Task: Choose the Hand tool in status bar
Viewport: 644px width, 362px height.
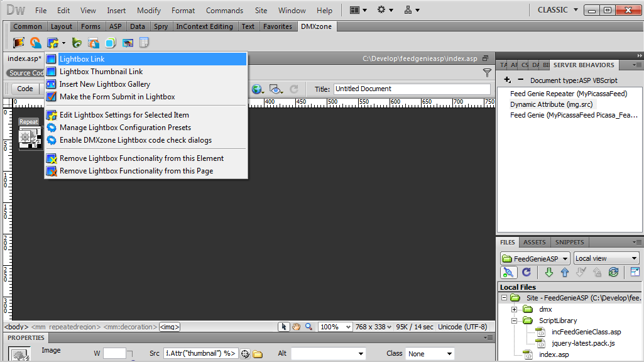Action: pyautogui.click(x=296, y=327)
